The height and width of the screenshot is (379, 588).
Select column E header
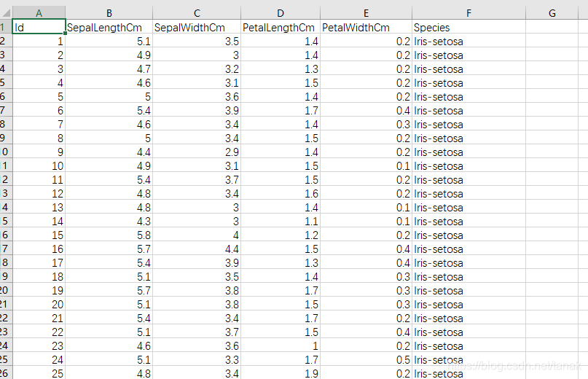pyautogui.click(x=366, y=13)
